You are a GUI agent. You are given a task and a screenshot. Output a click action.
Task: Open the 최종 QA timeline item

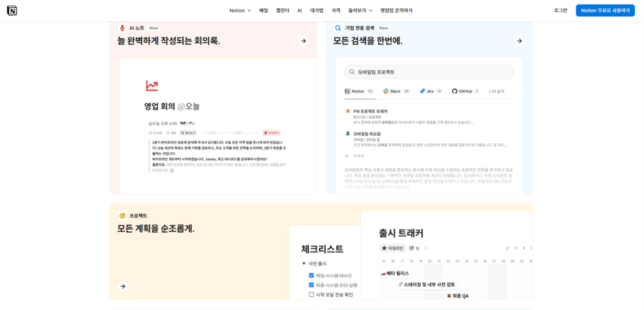point(462,295)
